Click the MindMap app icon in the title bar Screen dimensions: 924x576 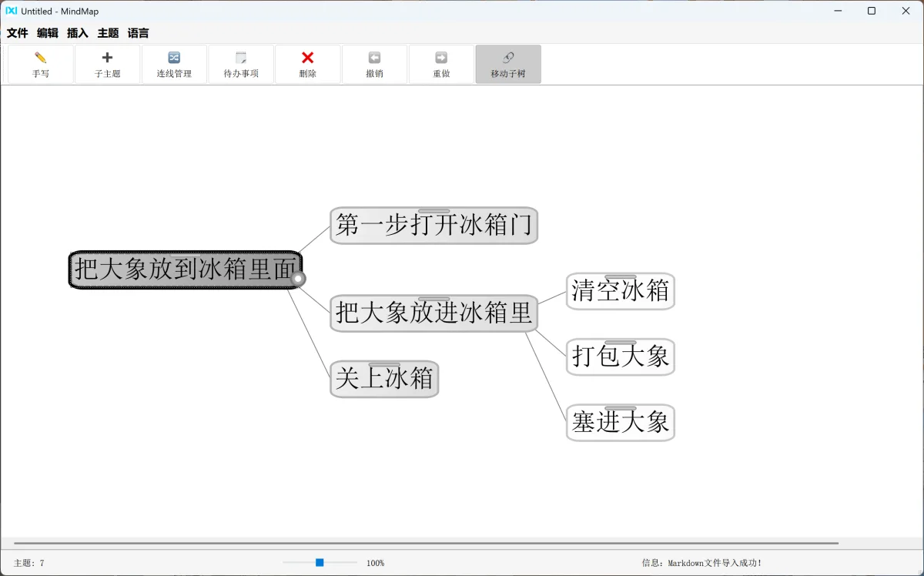point(12,11)
